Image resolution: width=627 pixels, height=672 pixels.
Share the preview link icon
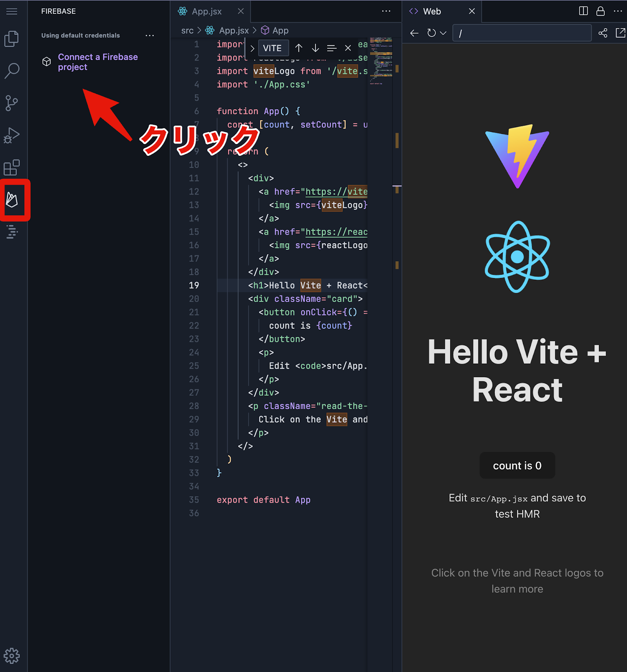click(603, 33)
